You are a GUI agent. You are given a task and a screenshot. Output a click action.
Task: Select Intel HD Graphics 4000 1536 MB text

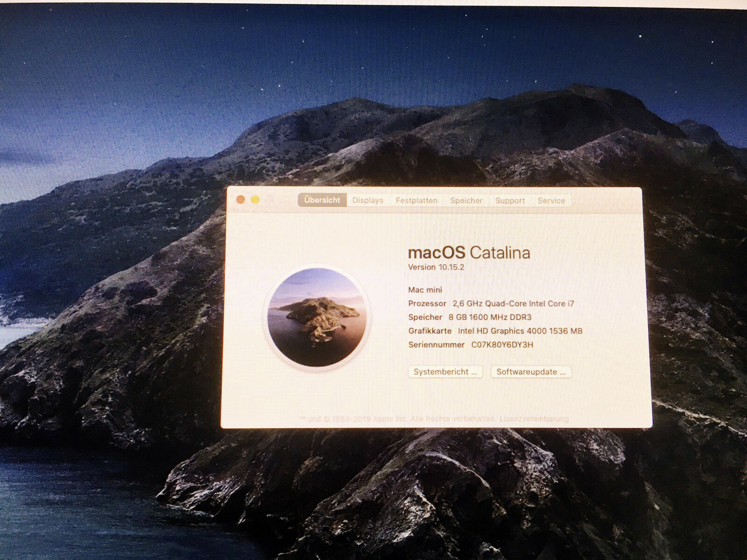coord(520,331)
